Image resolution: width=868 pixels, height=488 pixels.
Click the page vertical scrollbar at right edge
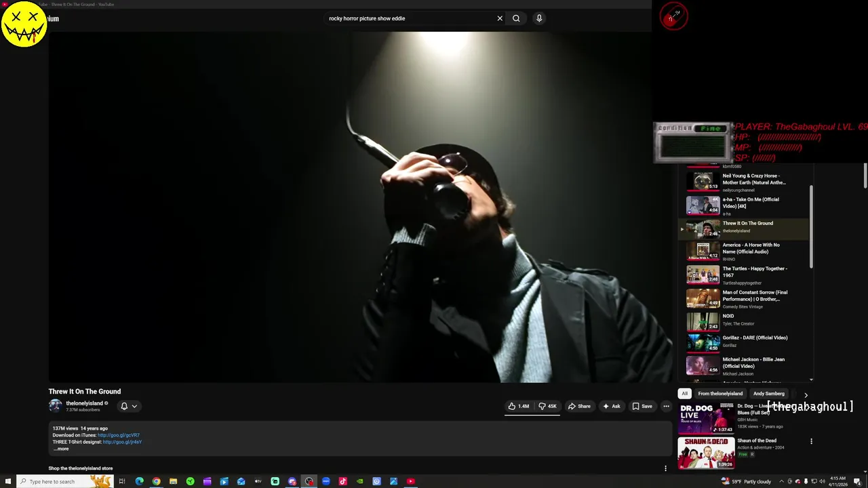[865, 176]
